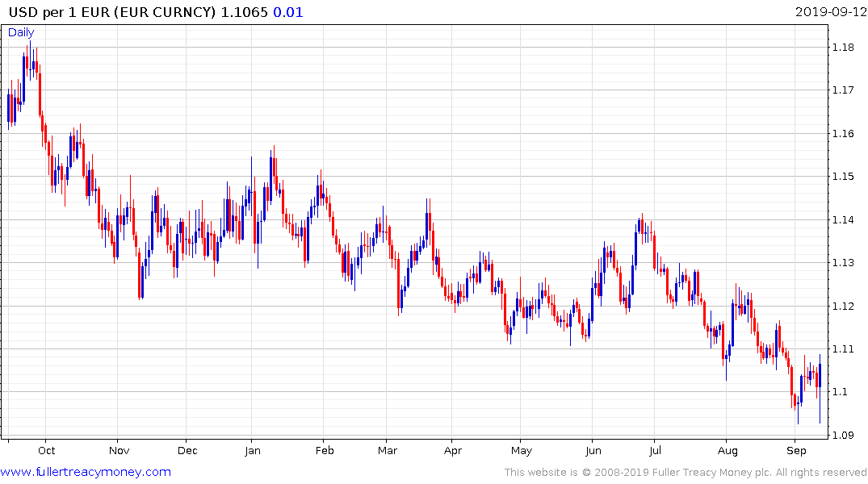The width and height of the screenshot is (868, 484).
Task: Click the 1.15 price axis label
Action: (x=843, y=177)
